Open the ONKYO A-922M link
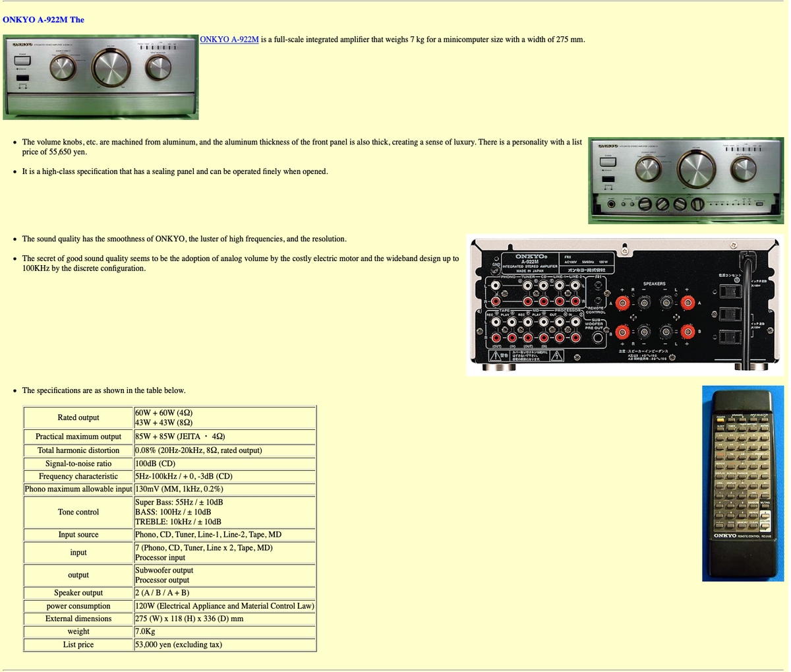The image size is (791, 672). [229, 40]
